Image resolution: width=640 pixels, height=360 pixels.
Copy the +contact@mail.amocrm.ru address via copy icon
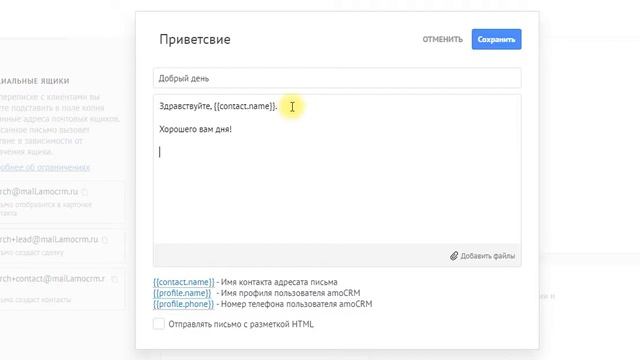pyautogui.click(x=115, y=279)
